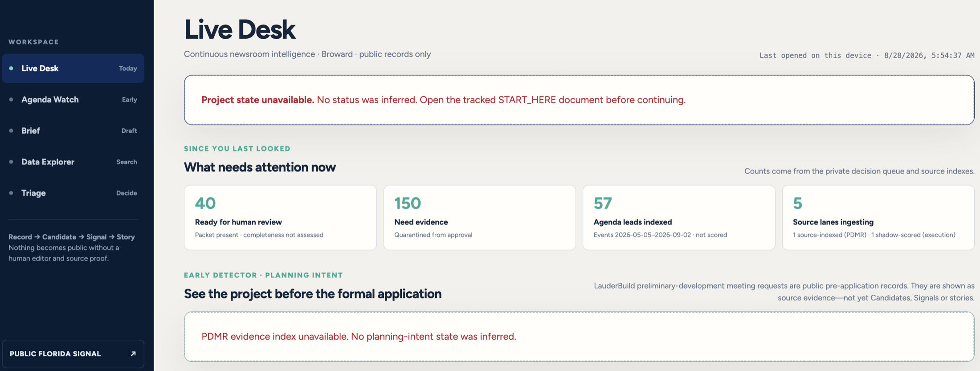Viewport: 980px width, 371px height.
Task: Click 'Packet present · completeness not assessed' text
Action: pyautogui.click(x=259, y=235)
